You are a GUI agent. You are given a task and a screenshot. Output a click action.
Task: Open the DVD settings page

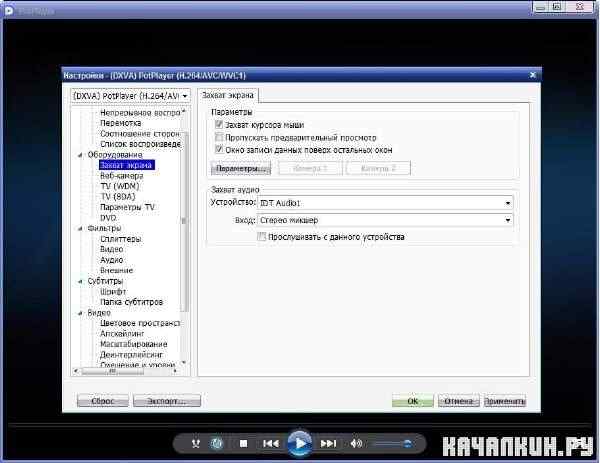pos(108,217)
